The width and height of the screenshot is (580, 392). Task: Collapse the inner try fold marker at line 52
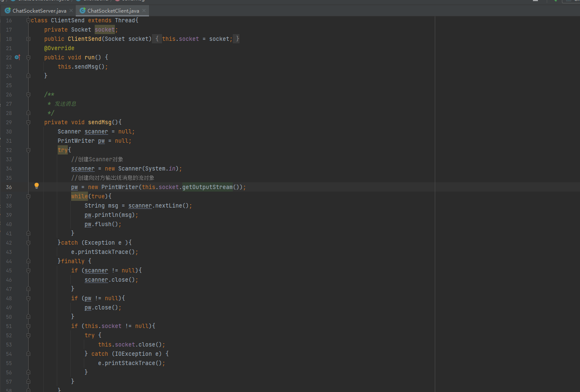click(28, 335)
